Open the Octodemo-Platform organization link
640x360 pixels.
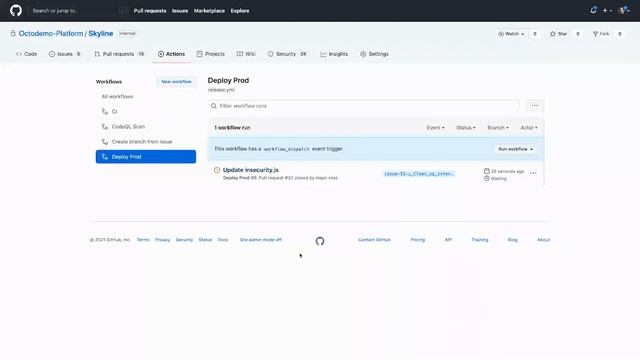51,33
